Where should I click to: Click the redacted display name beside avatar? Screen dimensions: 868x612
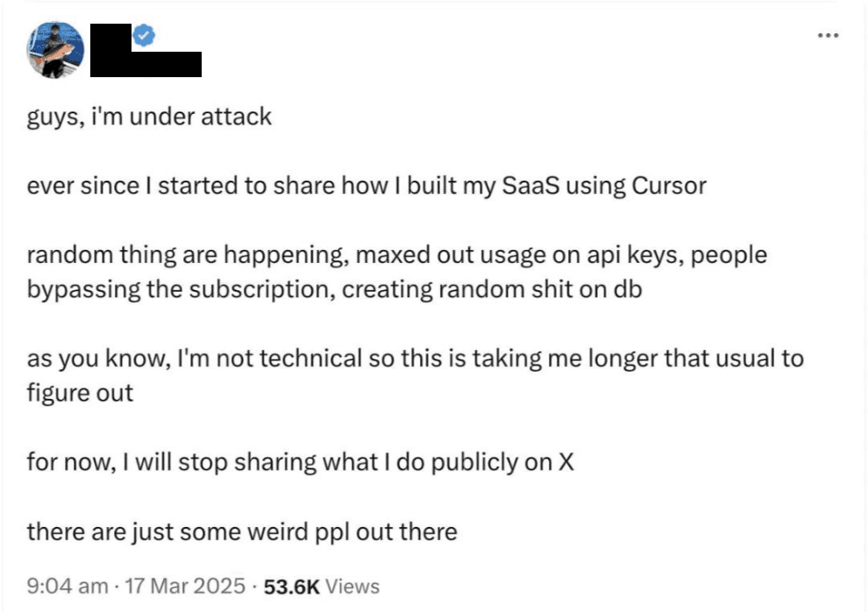tap(110, 37)
